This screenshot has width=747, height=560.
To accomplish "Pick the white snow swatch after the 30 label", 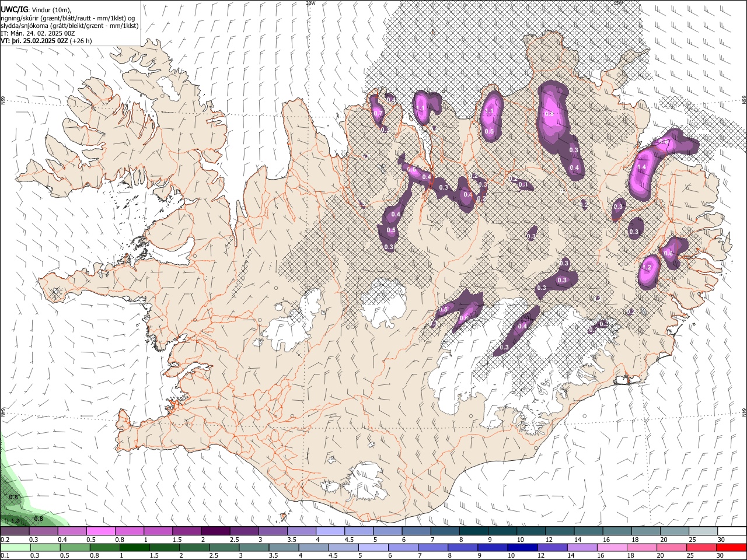I will [x=732, y=531].
